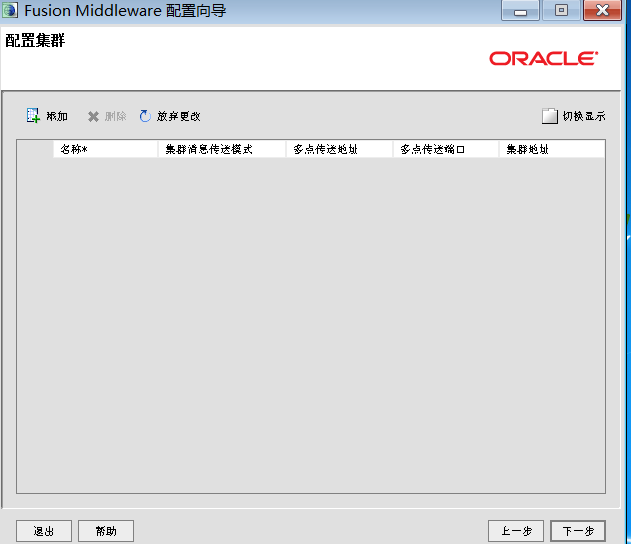
Task: Click the 配置集群 page heading
Action: [x=35, y=40]
